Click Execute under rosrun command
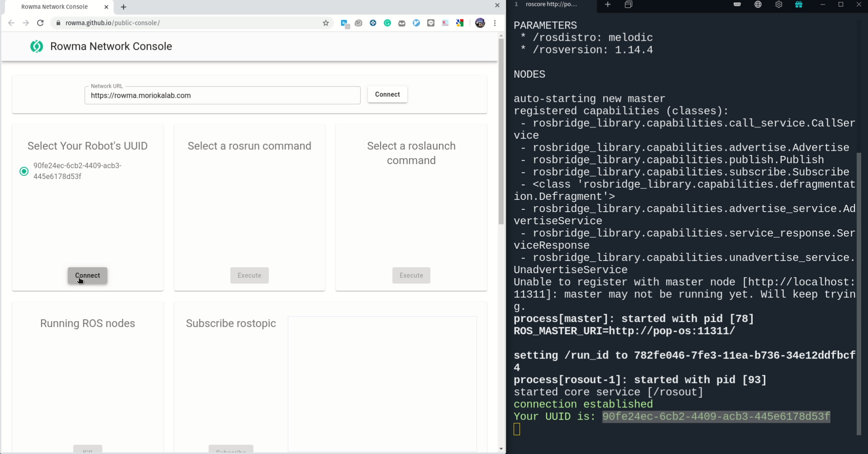Image resolution: width=868 pixels, height=454 pixels. coord(250,275)
